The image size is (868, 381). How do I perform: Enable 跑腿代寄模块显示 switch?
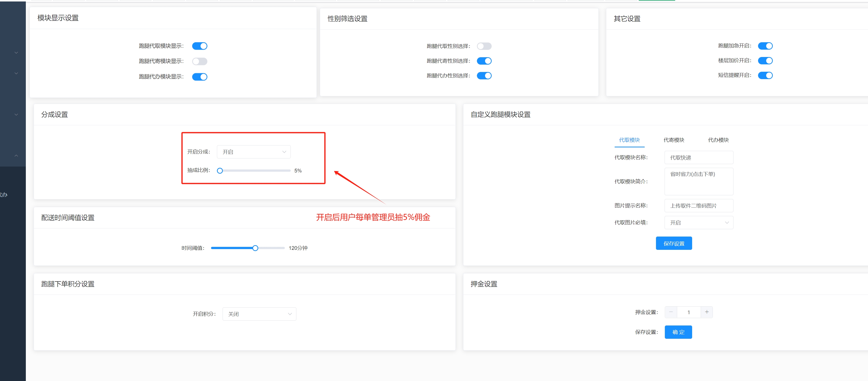[199, 61]
